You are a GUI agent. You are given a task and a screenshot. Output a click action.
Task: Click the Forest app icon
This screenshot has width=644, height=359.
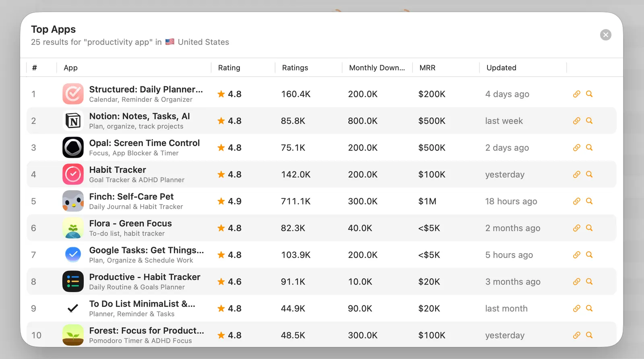(x=73, y=335)
